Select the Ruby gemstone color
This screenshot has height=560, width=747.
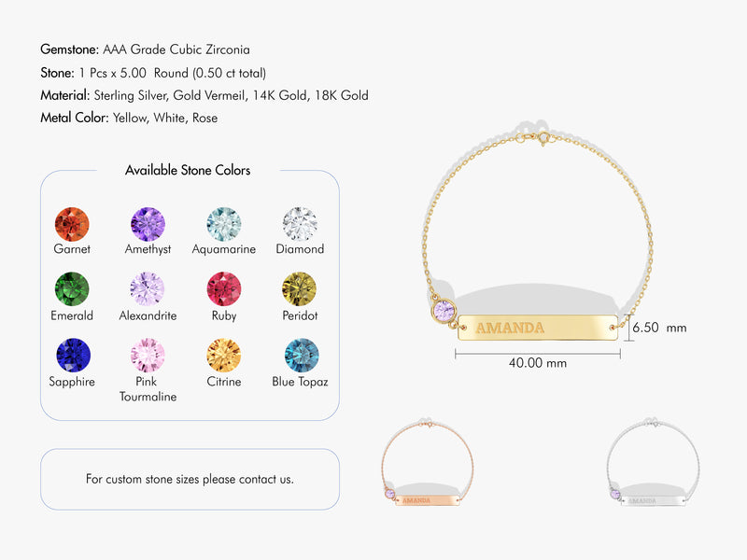point(224,289)
